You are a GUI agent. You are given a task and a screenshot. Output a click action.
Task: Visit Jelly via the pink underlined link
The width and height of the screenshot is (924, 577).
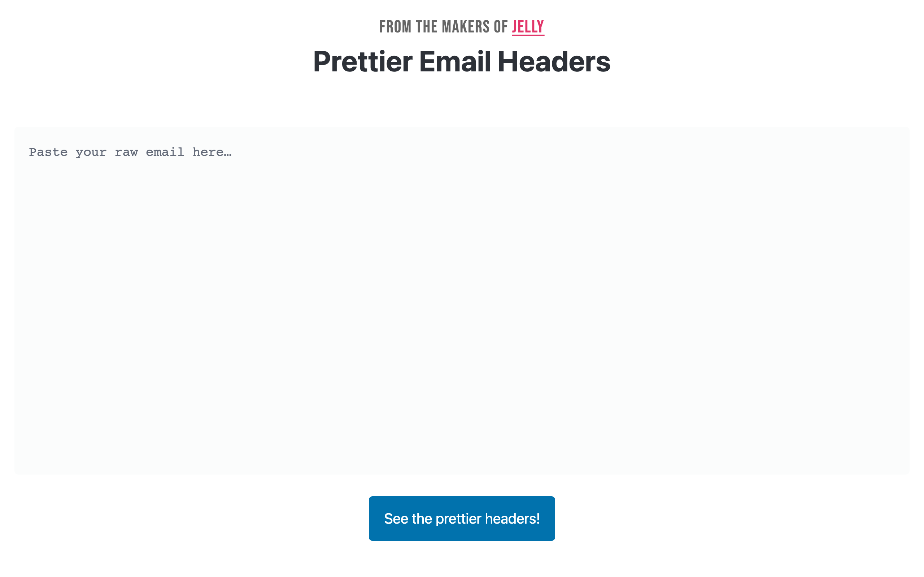(x=528, y=27)
